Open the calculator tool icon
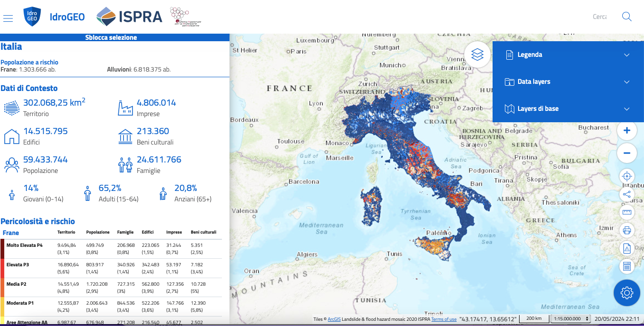 point(627,266)
